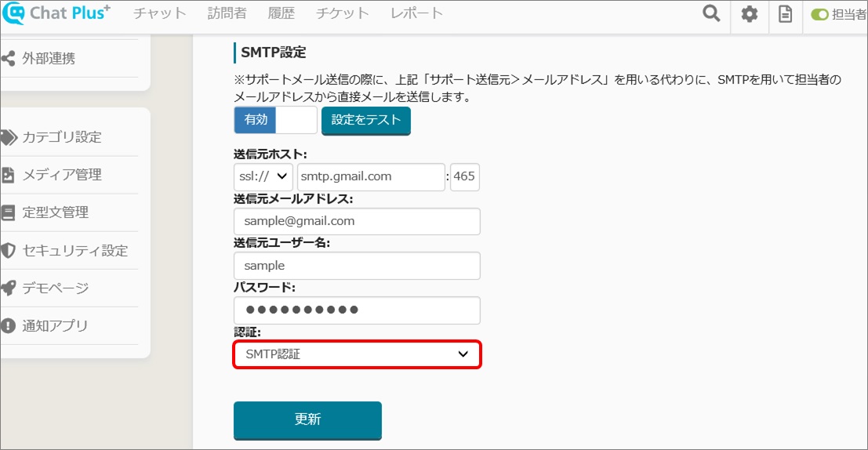Click the smtp.gmail.com host field
This screenshot has width=868, height=450.
(x=371, y=176)
